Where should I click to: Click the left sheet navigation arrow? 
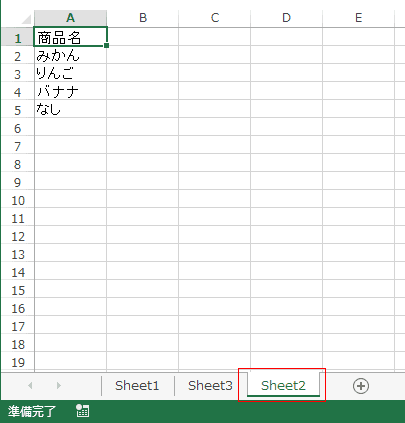pos(30,386)
